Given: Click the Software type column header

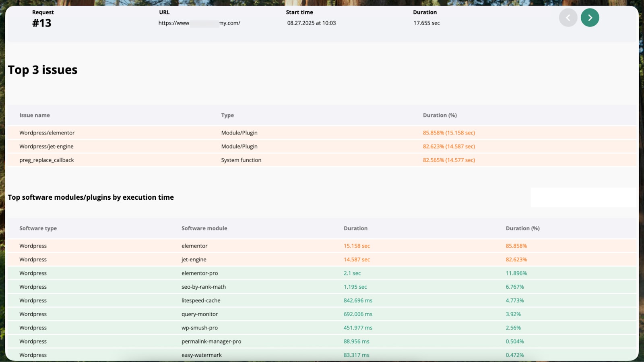Looking at the screenshot, I should [x=38, y=228].
